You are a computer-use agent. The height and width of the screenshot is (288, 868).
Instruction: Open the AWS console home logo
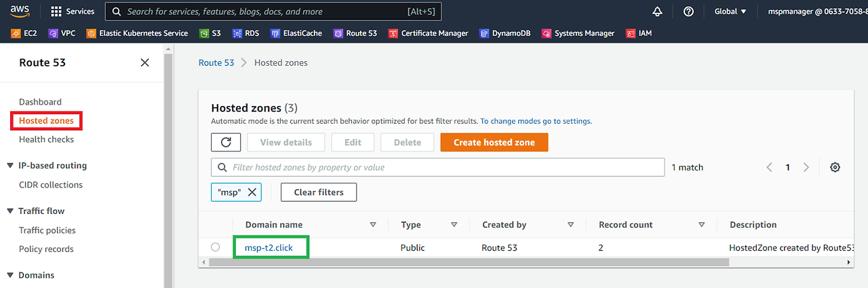coord(20,12)
